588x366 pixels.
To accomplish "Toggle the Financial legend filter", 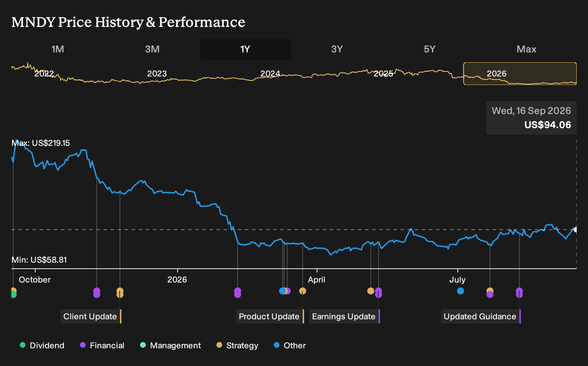I will coord(102,345).
